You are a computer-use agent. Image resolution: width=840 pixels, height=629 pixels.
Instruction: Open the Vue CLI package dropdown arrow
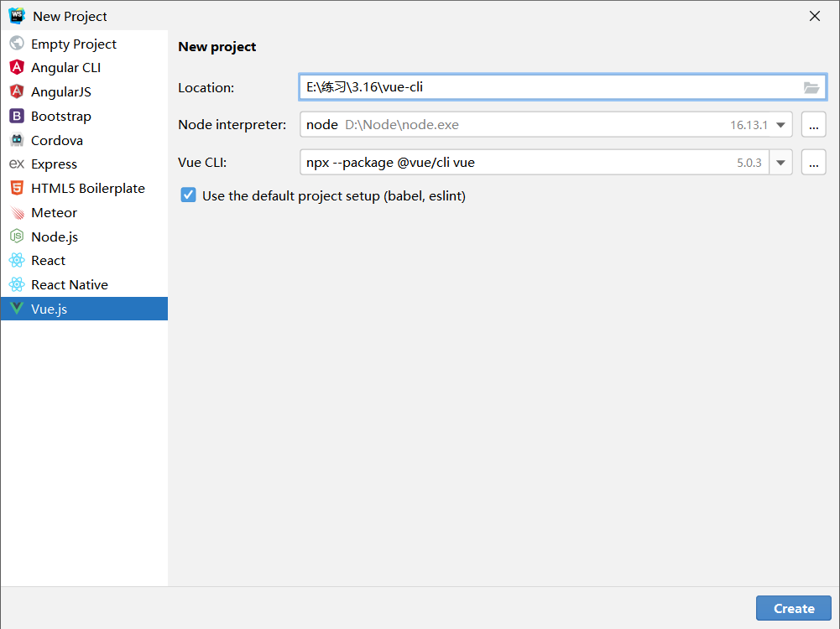point(781,163)
